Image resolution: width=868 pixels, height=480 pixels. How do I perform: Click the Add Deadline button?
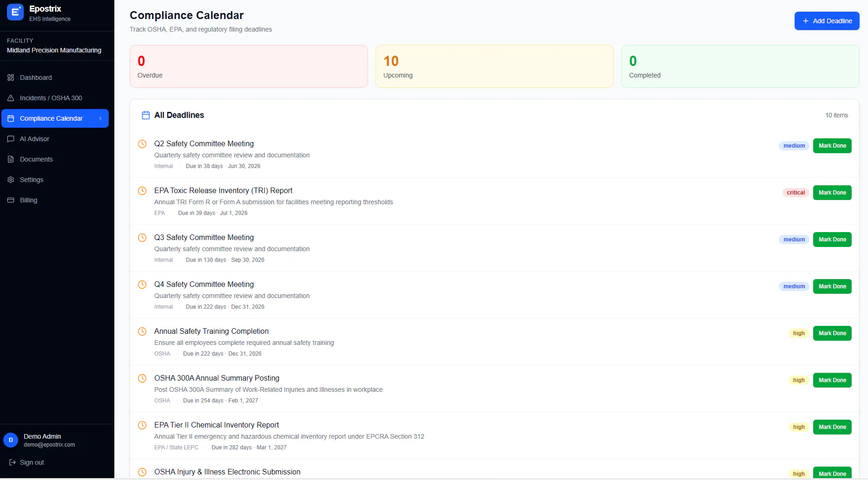click(827, 21)
